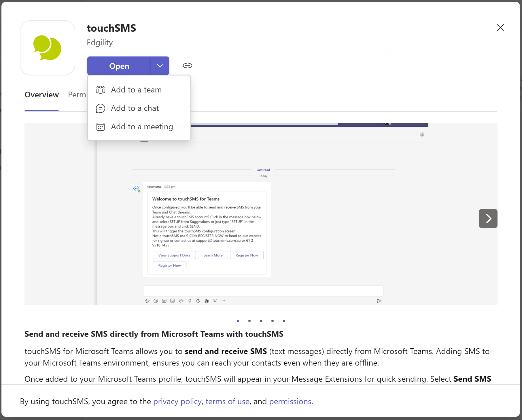Click the Send and receive SMS headline
This screenshot has height=420, width=522.
(154, 334)
